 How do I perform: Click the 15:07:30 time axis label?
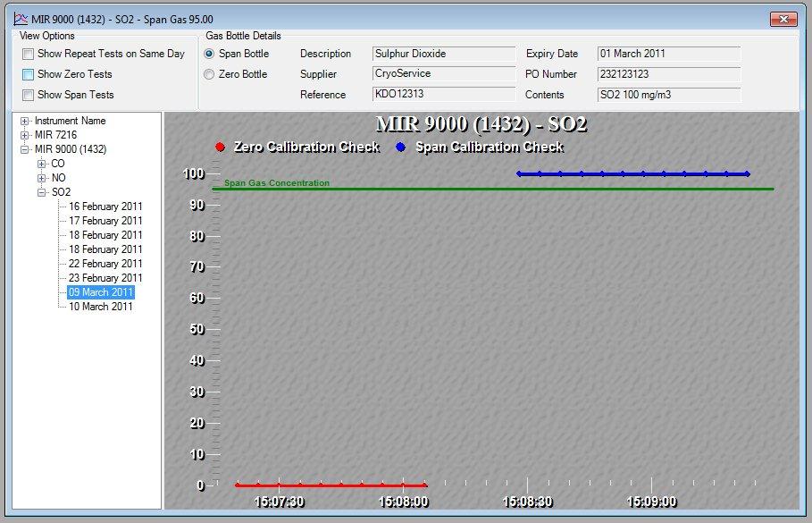click(279, 502)
